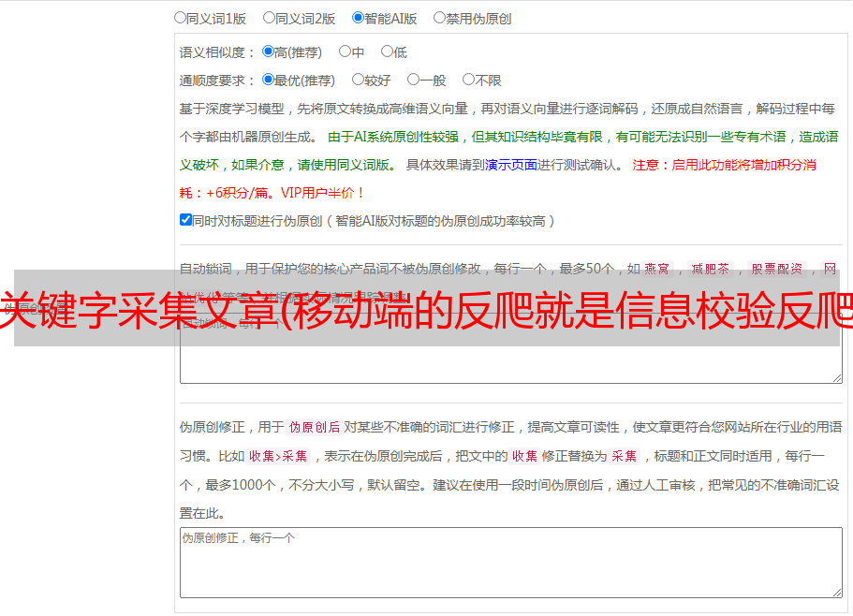Select the 同义词1版 radio option
This screenshot has width=853, height=616.
click(180, 18)
